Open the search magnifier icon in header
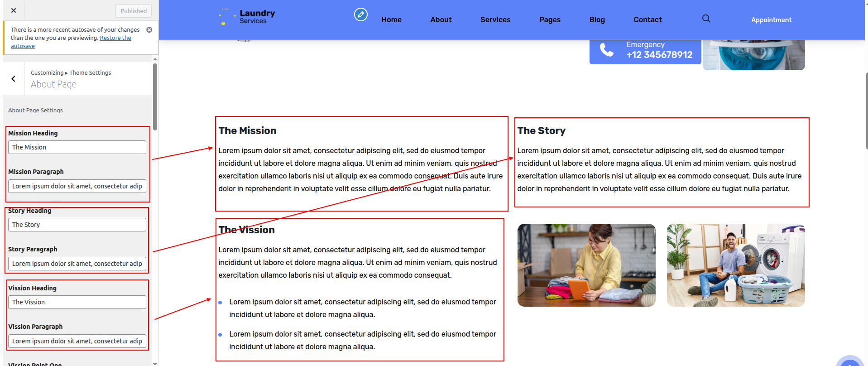The width and height of the screenshot is (868, 366). point(706,19)
